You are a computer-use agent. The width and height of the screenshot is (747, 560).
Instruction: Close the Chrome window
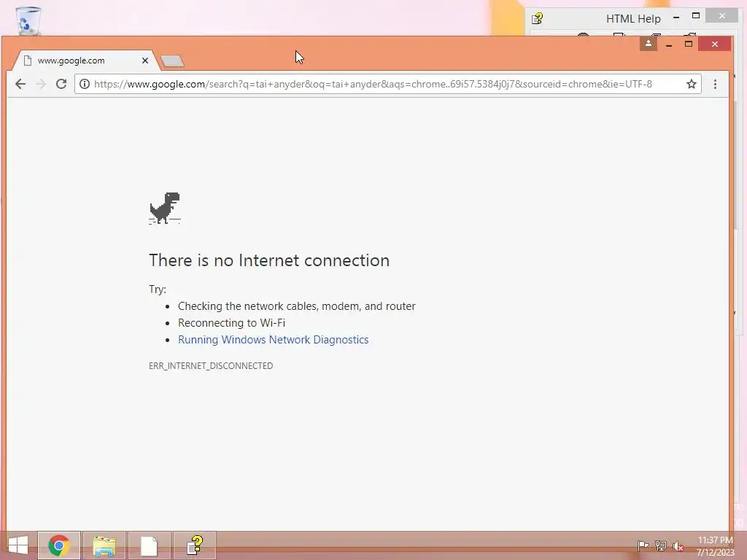point(715,44)
